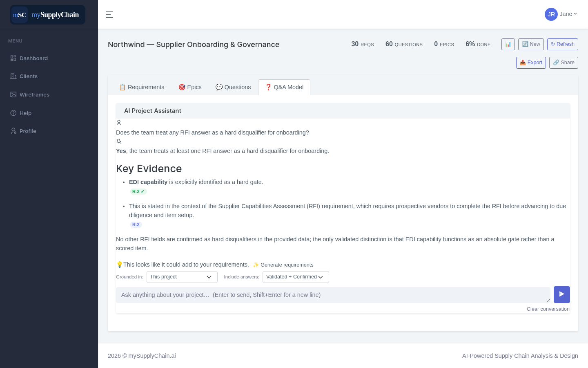Switch to the Questions tab
588x368 pixels.
tap(233, 87)
